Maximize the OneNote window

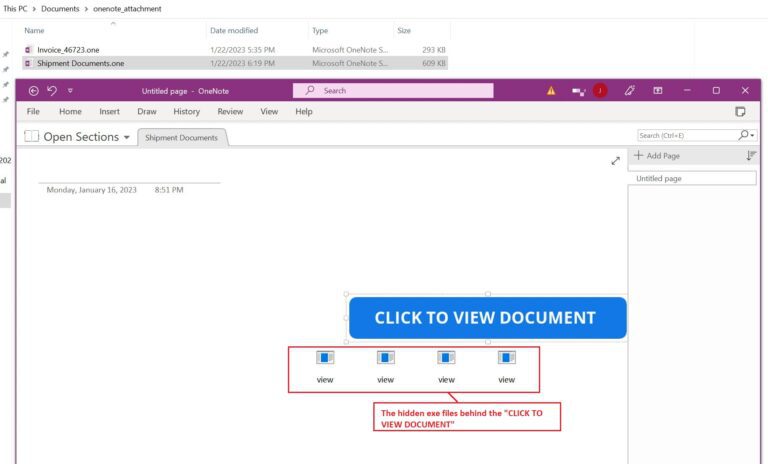(x=716, y=91)
